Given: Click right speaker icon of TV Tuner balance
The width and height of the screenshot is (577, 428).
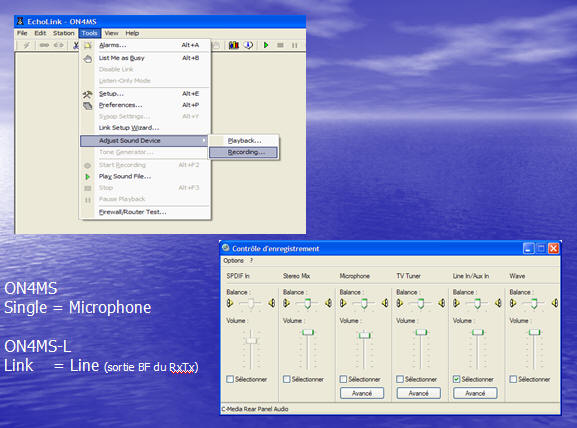Looking at the screenshot, I should 442,303.
